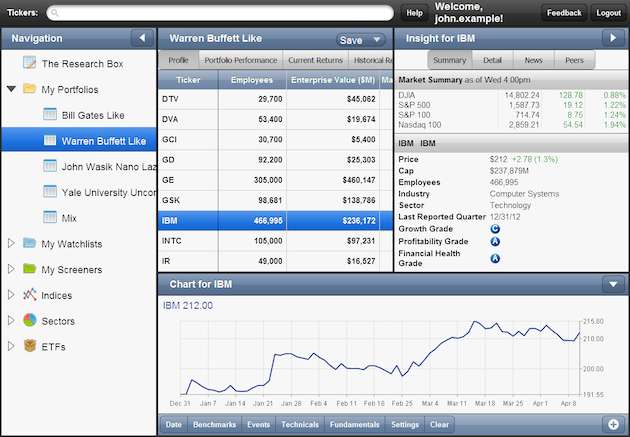Expand the My Watchlists tree node
The image size is (630, 437).
tap(11, 243)
